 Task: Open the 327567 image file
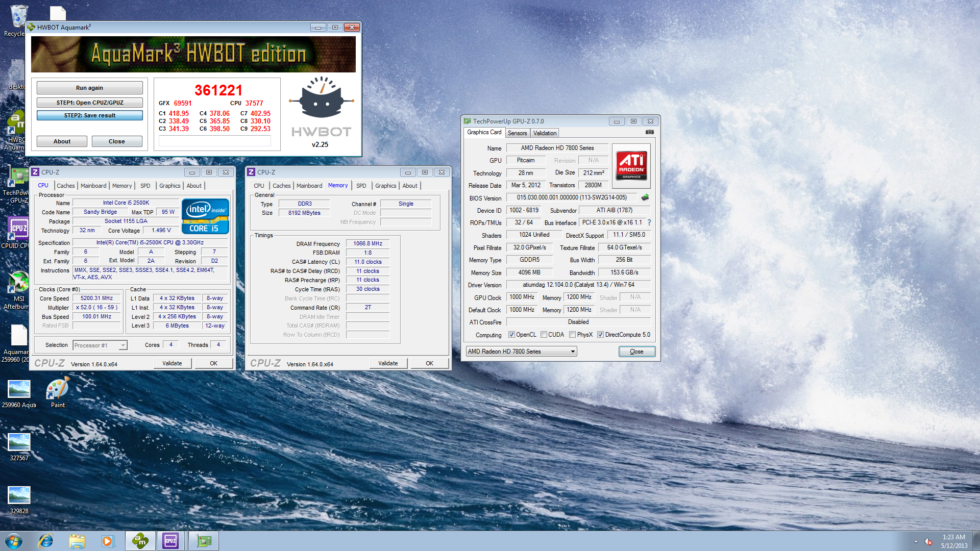19,447
